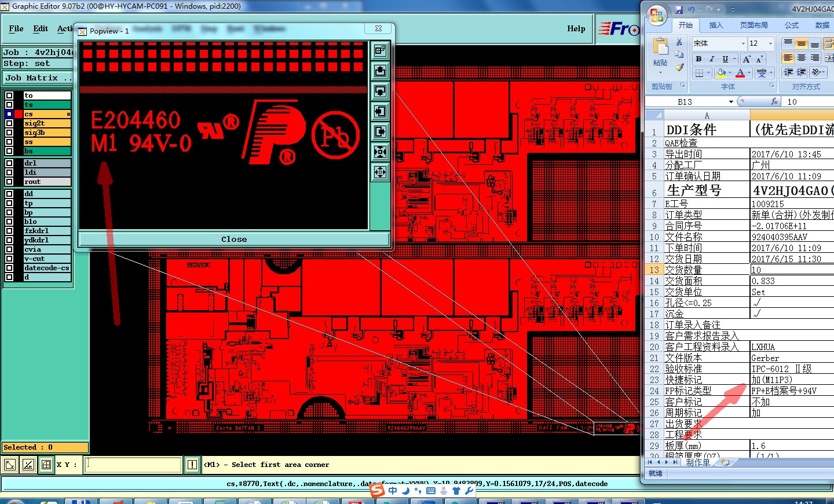Toggle the checkbox for layer 'drl'
834x504 pixels.
pyautogui.click(x=9, y=163)
